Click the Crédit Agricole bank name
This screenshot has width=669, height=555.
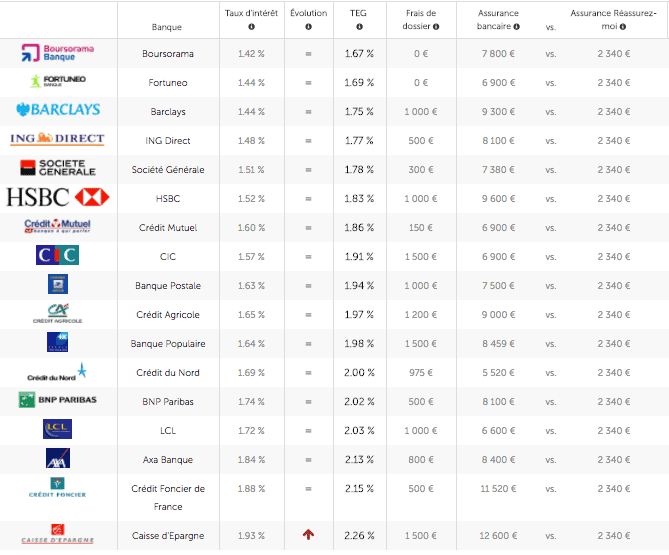pyautogui.click(x=167, y=315)
